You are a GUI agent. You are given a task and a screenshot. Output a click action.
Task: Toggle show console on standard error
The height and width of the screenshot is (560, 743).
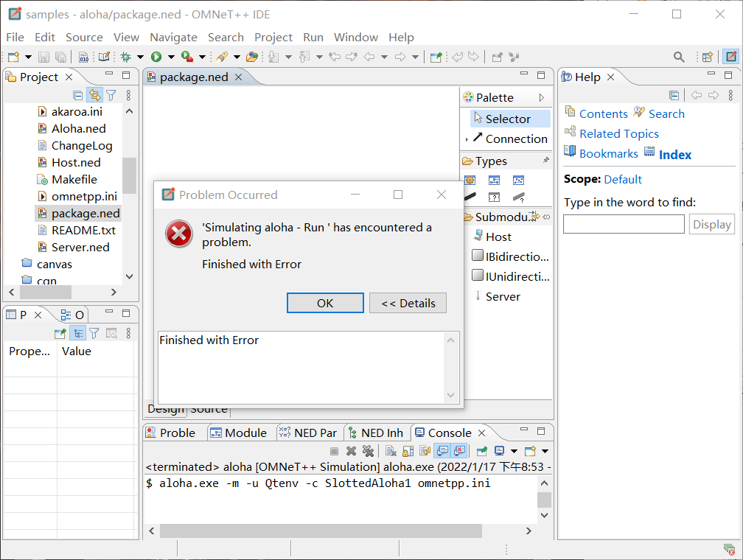tap(459, 451)
